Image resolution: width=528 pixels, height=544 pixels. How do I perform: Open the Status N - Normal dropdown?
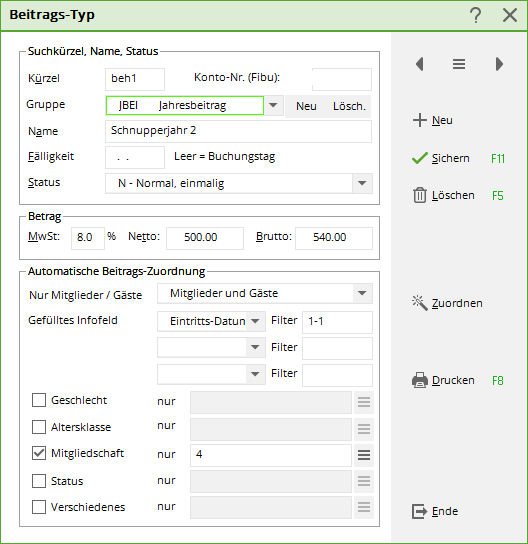(362, 183)
